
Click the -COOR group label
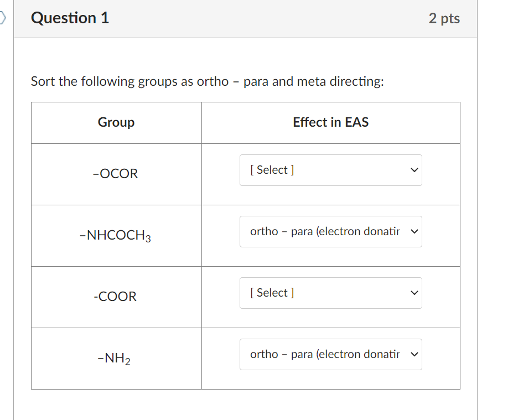click(115, 297)
